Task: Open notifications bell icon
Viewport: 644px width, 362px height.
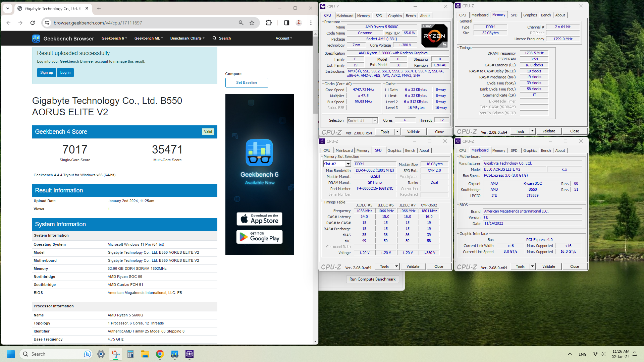Action: pyautogui.click(x=635, y=354)
